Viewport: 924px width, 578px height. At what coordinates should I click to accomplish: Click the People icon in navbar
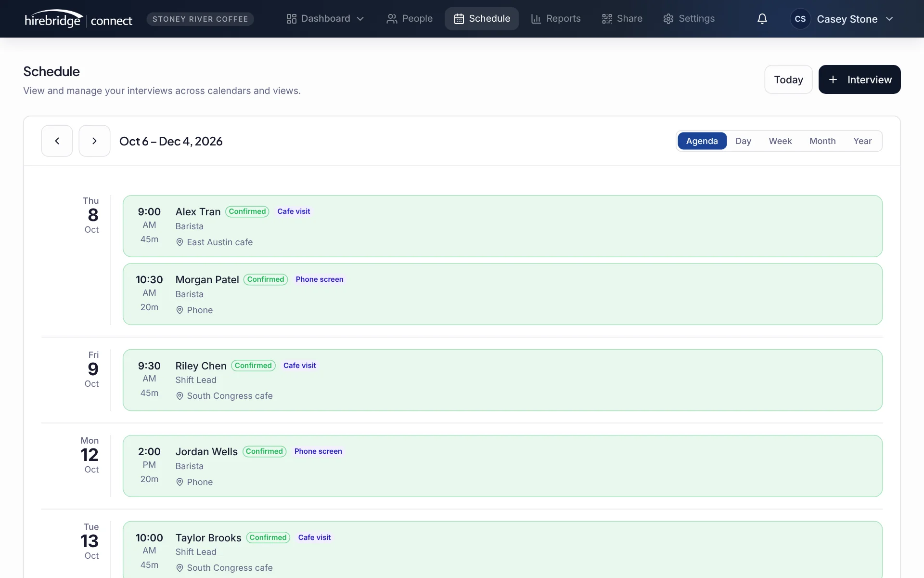click(392, 19)
